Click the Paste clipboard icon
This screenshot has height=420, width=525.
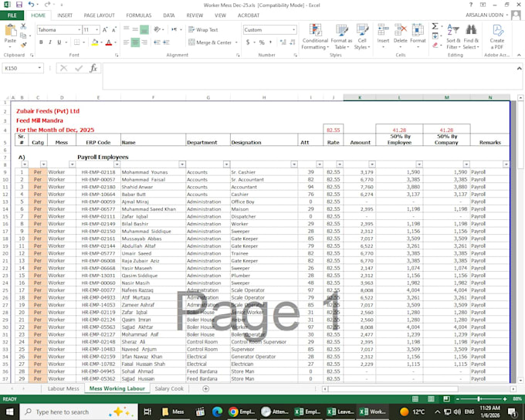pyautogui.click(x=10, y=30)
